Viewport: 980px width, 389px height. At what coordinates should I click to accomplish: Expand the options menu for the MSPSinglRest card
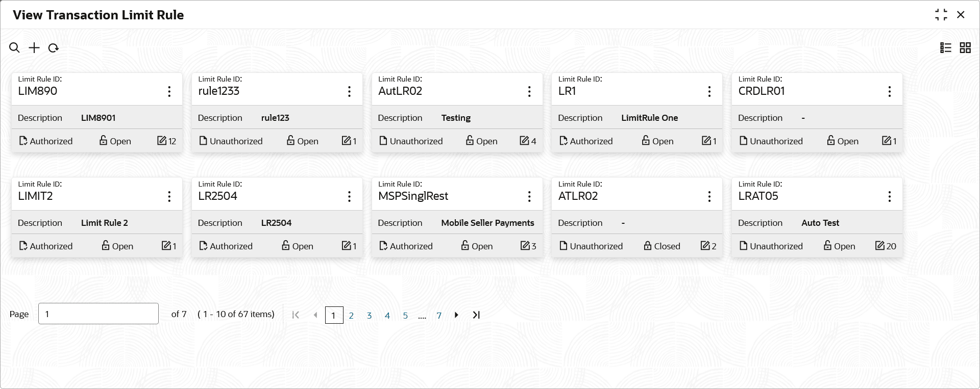pyautogui.click(x=529, y=196)
